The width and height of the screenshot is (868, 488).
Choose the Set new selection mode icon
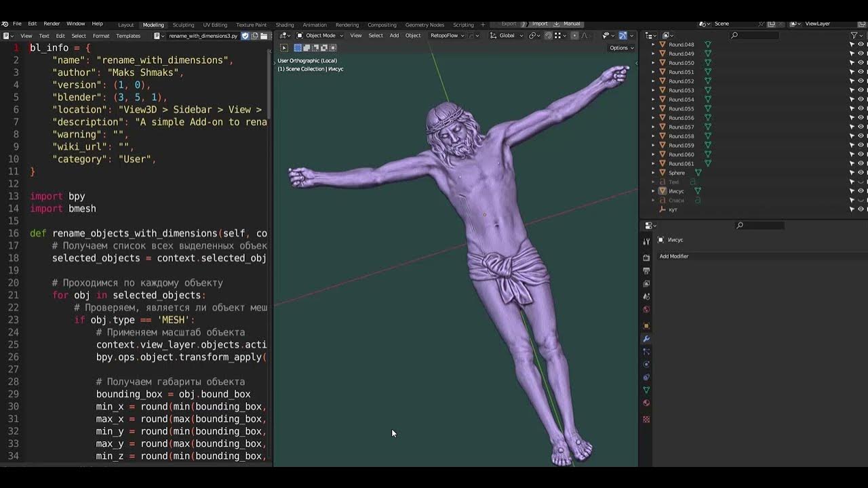pyautogui.click(x=298, y=48)
